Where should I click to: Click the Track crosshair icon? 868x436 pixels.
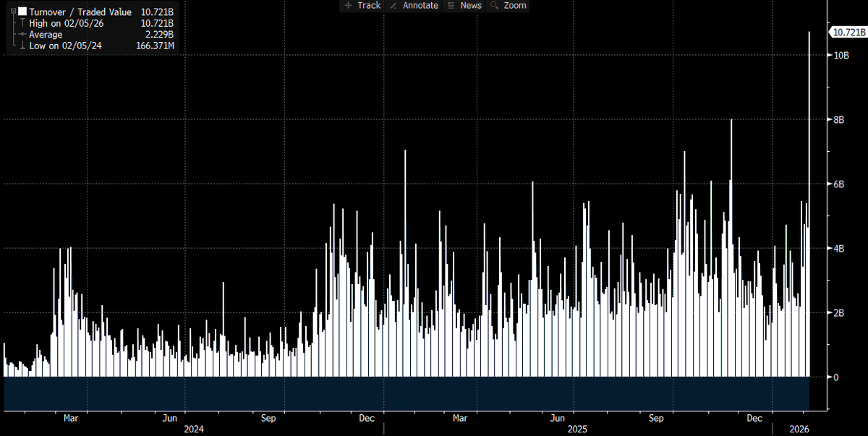(349, 6)
